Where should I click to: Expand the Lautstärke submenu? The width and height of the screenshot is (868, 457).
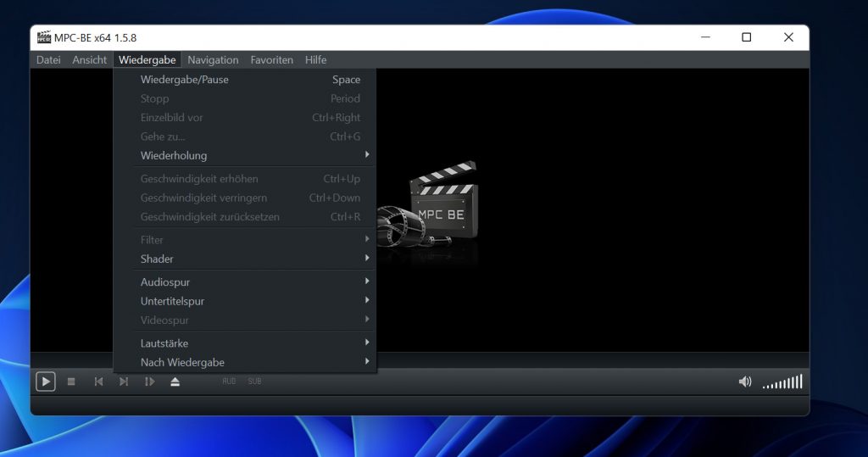coord(245,343)
